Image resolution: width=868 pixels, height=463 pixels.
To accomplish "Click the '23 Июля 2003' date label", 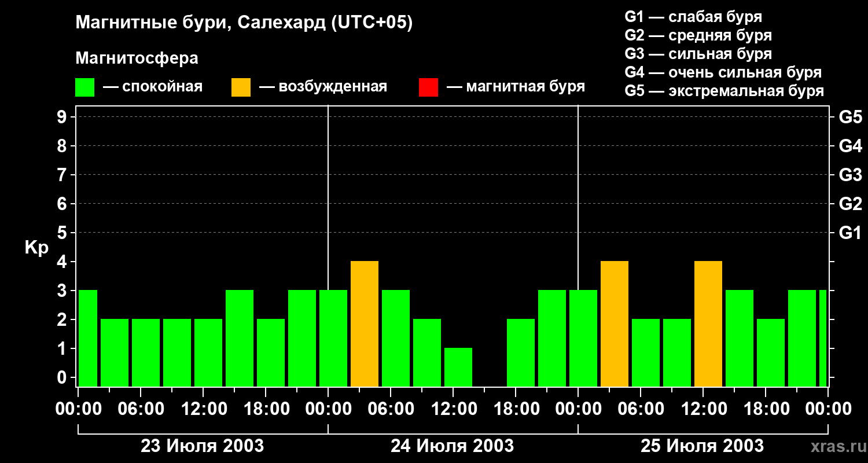I will click(x=203, y=446).
